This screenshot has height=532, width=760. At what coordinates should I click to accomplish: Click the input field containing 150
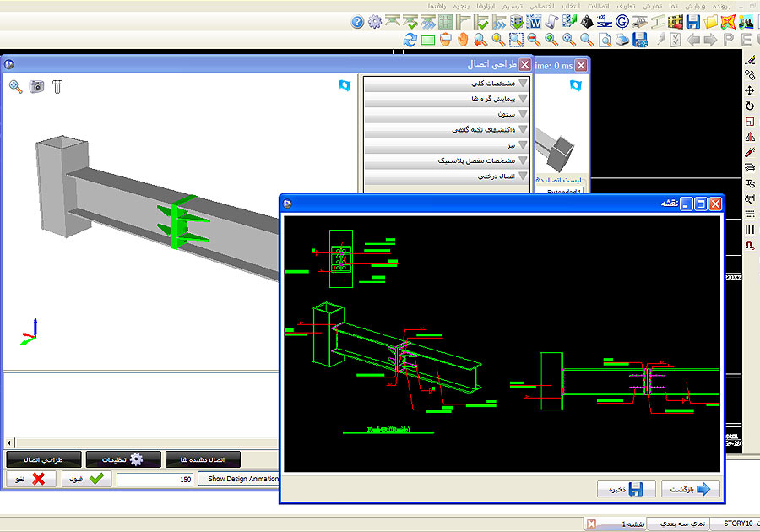click(x=155, y=479)
